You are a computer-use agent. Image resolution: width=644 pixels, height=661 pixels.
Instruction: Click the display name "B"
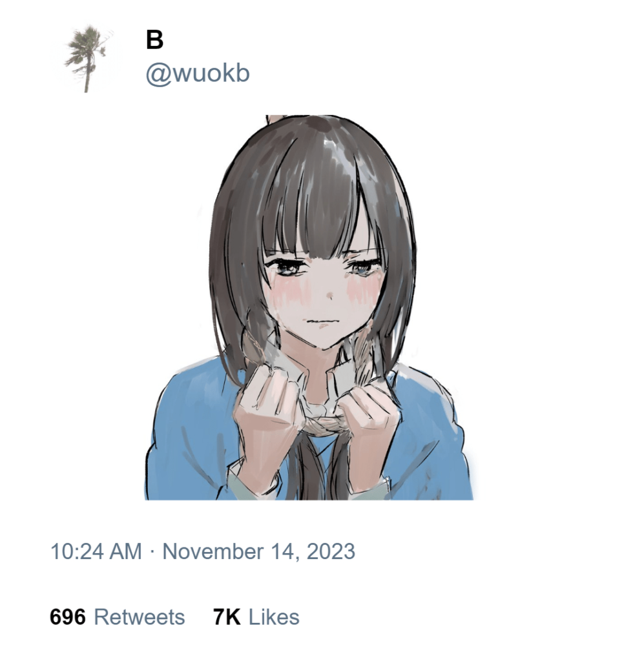click(x=154, y=40)
